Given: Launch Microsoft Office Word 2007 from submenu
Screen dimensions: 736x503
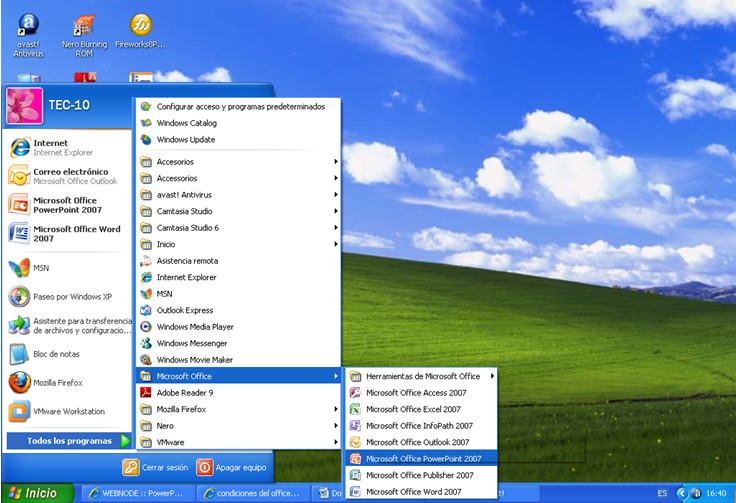Looking at the screenshot, I should click(x=422, y=492).
